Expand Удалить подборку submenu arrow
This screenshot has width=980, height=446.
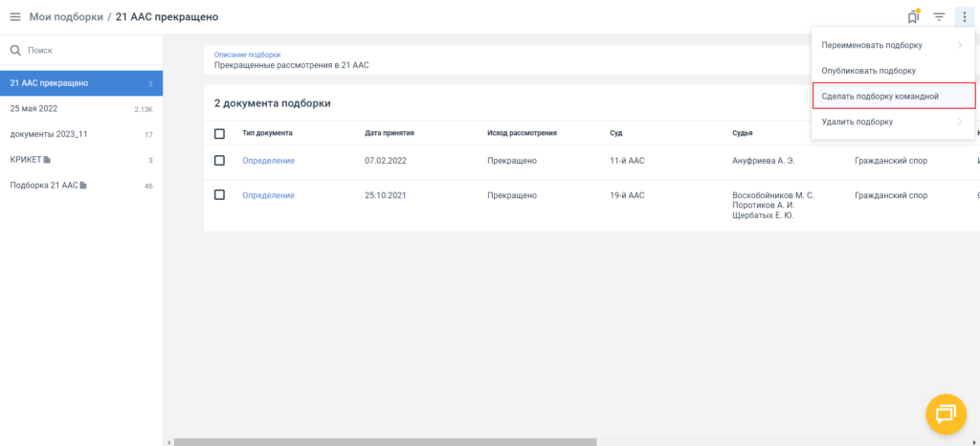(959, 122)
